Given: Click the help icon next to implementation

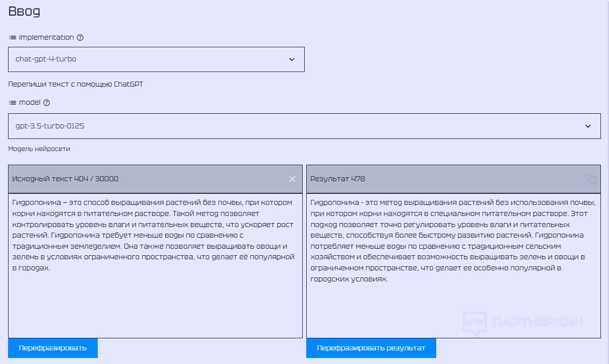Looking at the screenshot, I should (x=80, y=37).
